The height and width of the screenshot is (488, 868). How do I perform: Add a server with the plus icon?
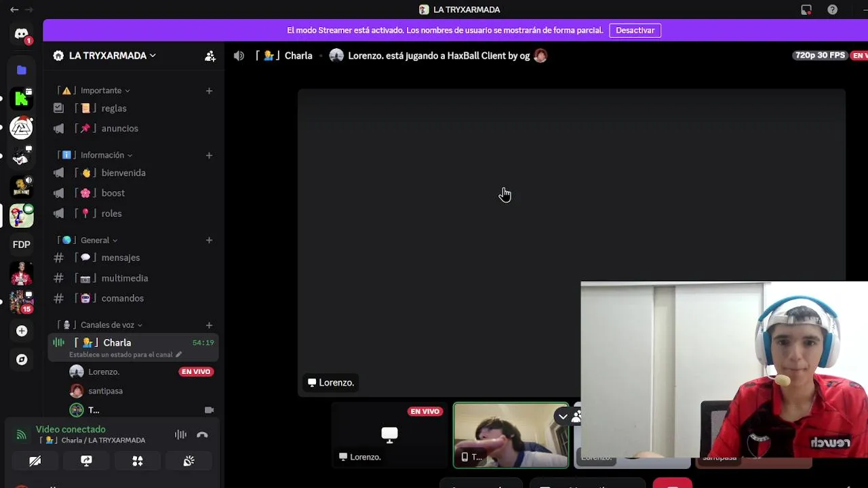coord(22,331)
